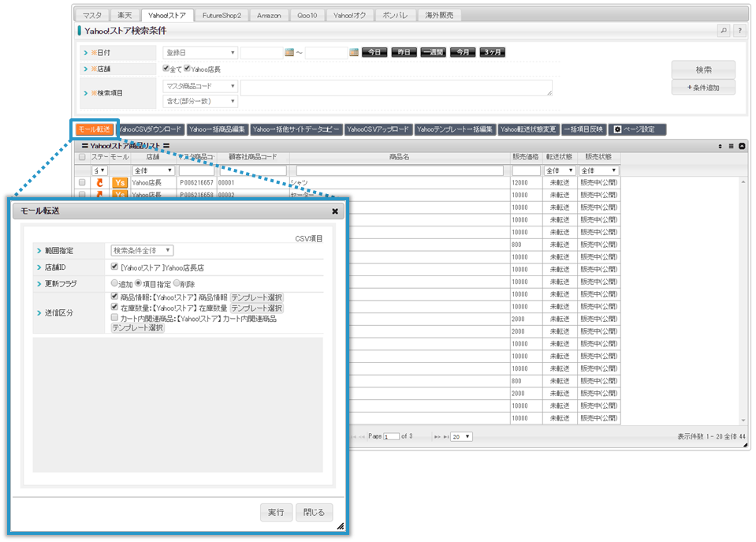Close the モール転送 dialog with X
756x542 pixels.
pos(335,211)
